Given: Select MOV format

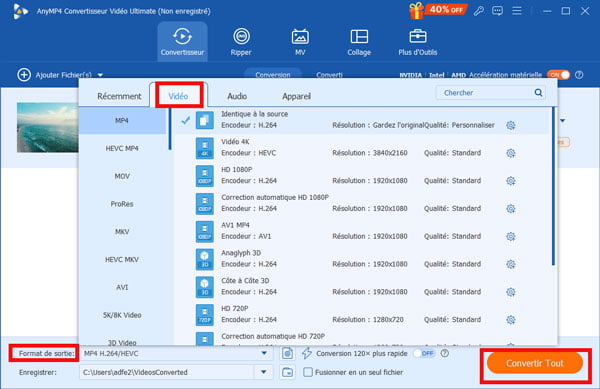Looking at the screenshot, I should coord(122,176).
